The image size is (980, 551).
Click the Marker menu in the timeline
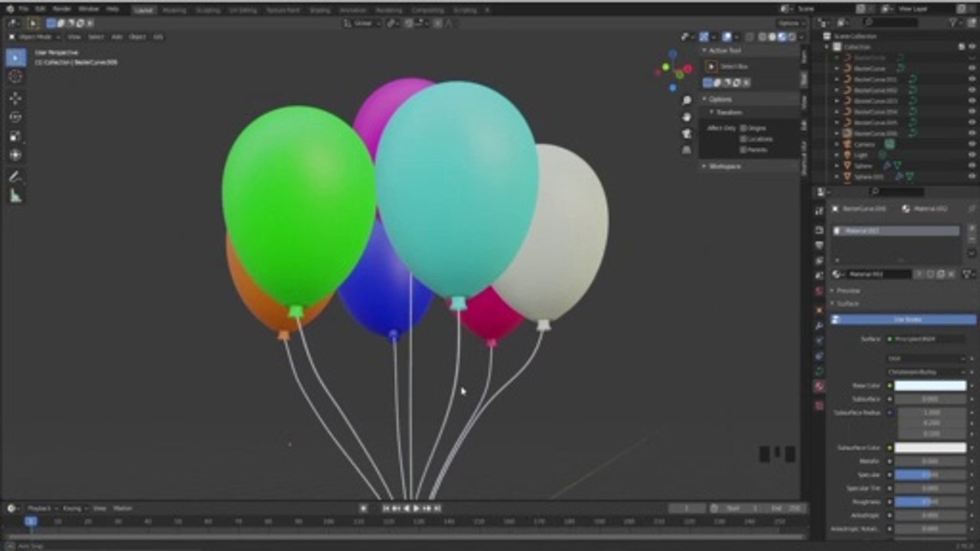pos(123,508)
